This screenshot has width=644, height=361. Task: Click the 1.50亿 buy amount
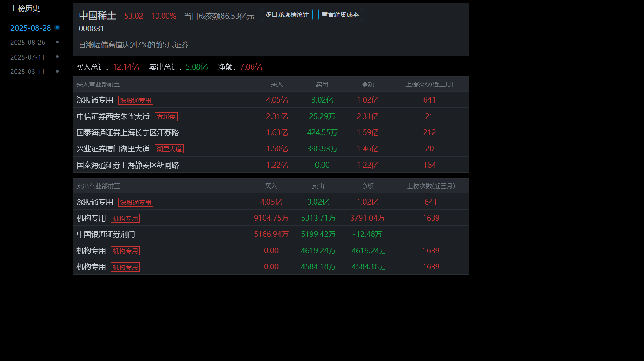(x=277, y=149)
